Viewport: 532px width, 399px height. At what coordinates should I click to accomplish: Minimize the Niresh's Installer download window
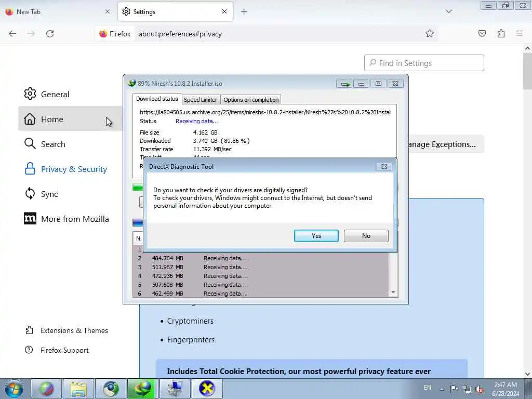(x=362, y=84)
